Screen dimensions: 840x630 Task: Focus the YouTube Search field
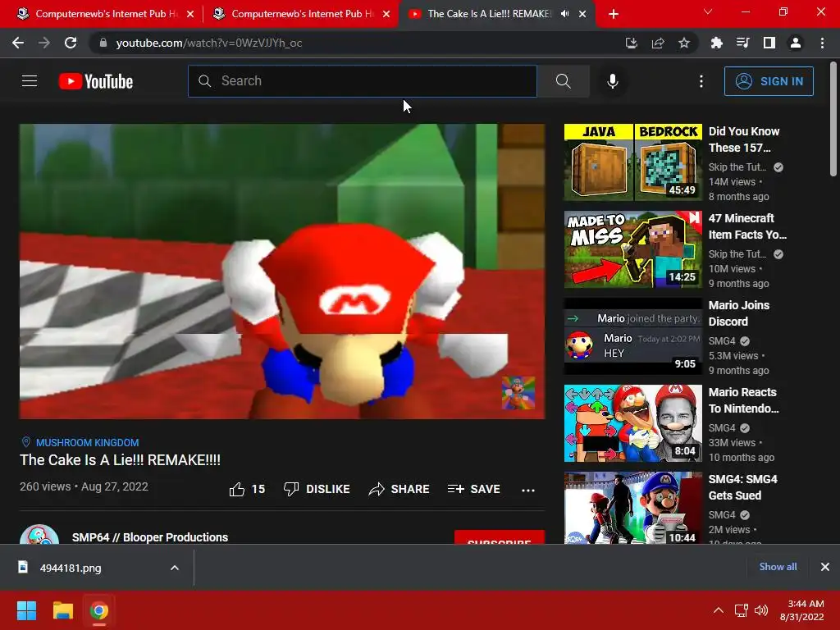click(363, 81)
